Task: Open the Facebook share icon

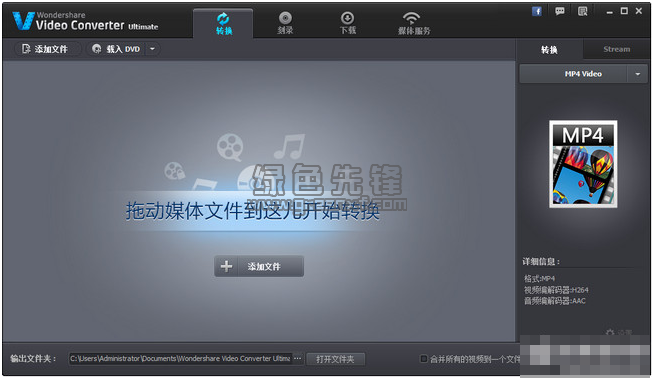Action: (x=537, y=11)
